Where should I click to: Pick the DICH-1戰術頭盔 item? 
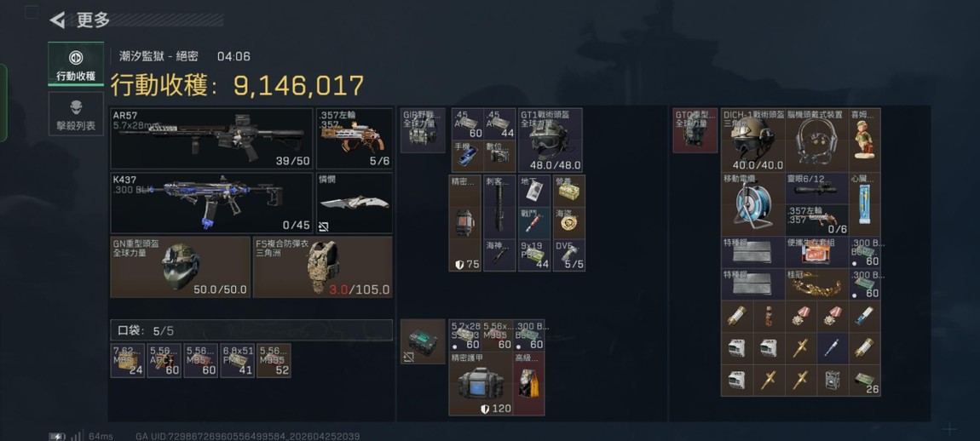pos(753,140)
